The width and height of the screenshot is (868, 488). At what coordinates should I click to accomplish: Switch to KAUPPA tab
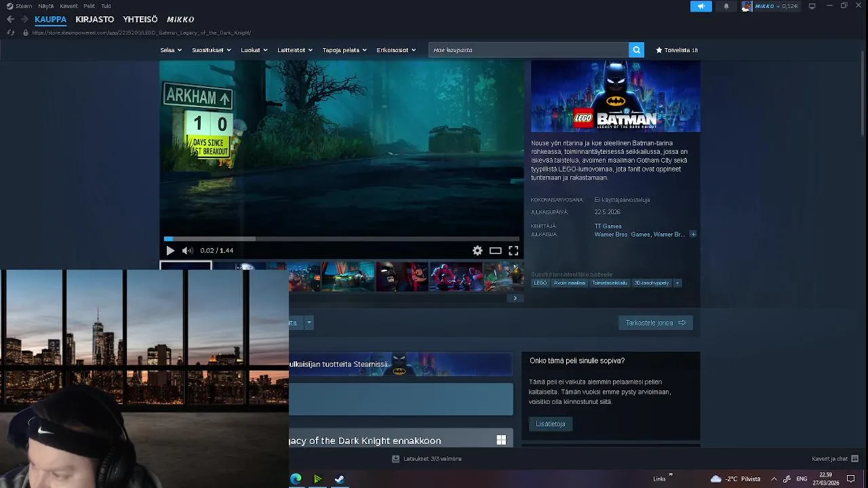click(50, 20)
